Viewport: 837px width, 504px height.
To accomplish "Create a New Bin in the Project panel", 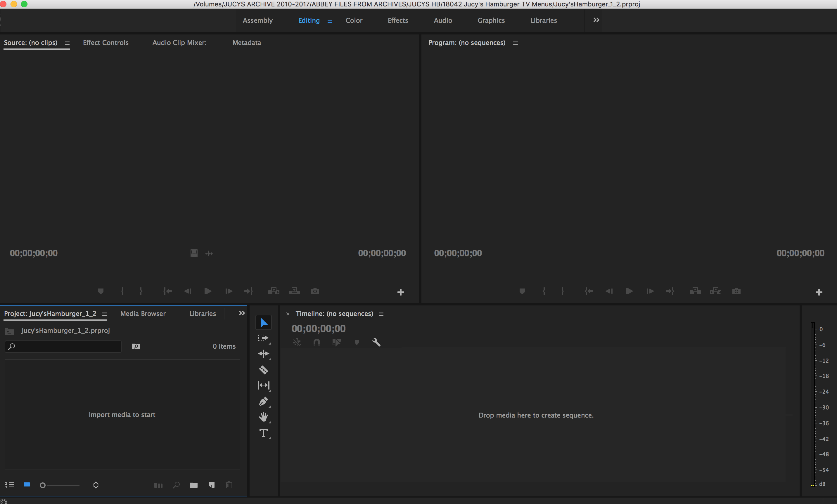I will [194, 485].
